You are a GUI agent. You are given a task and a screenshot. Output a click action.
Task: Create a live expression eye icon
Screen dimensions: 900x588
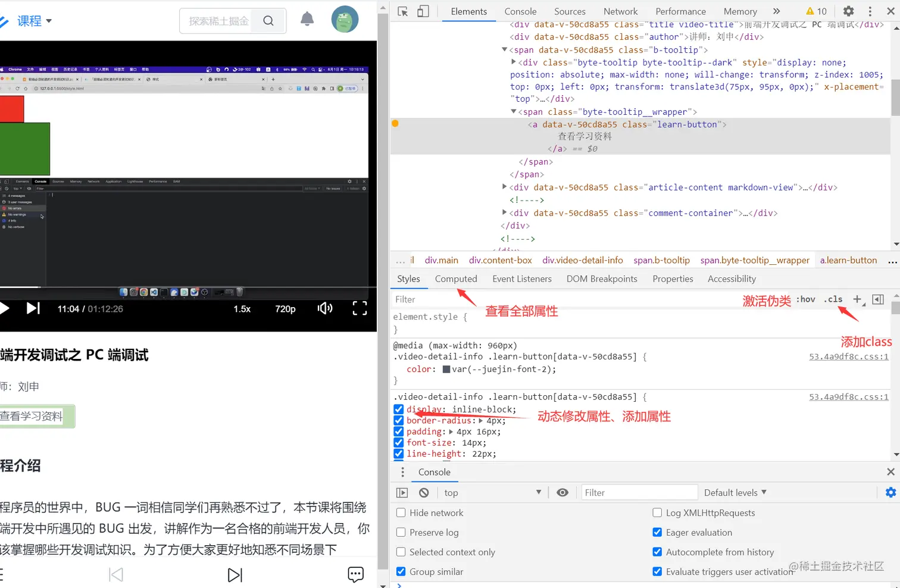562,493
